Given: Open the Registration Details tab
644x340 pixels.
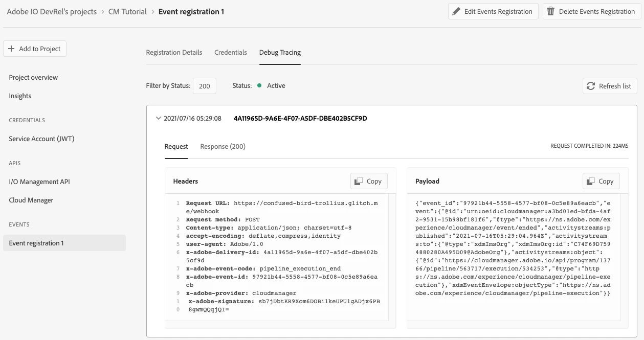Looking at the screenshot, I should point(174,52).
